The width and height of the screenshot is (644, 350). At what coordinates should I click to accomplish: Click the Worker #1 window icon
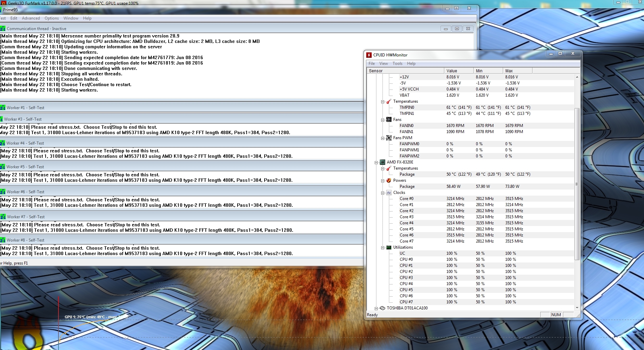3,108
